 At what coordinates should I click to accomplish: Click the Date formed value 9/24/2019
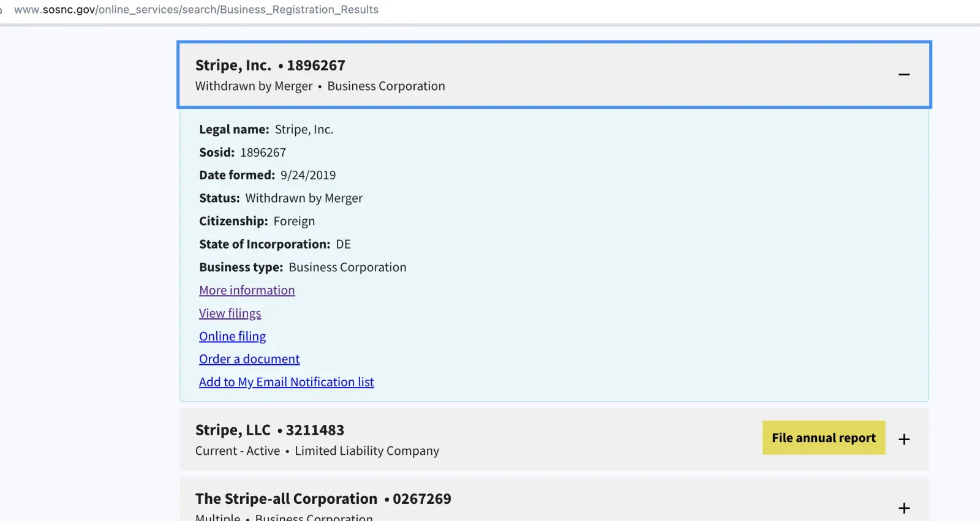coord(308,175)
